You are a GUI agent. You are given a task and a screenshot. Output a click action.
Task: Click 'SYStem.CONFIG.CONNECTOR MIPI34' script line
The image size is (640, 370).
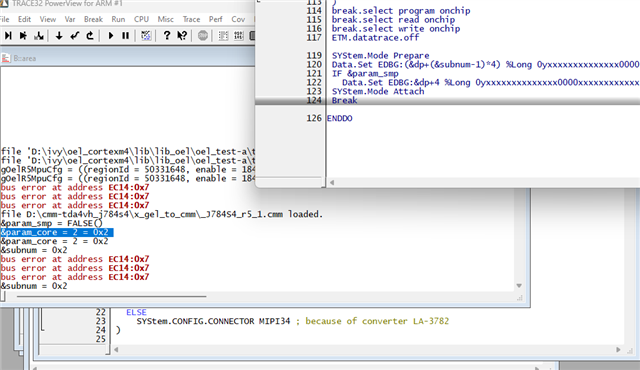click(x=213, y=321)
